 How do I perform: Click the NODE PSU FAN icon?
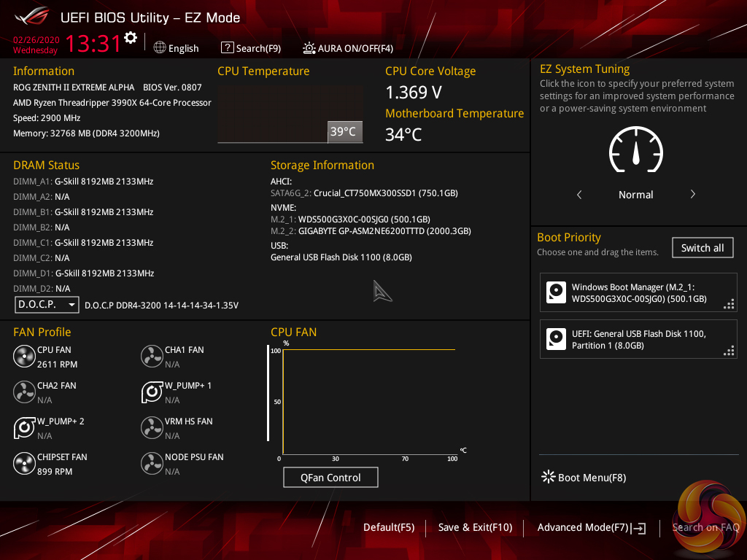click(152, 463)
